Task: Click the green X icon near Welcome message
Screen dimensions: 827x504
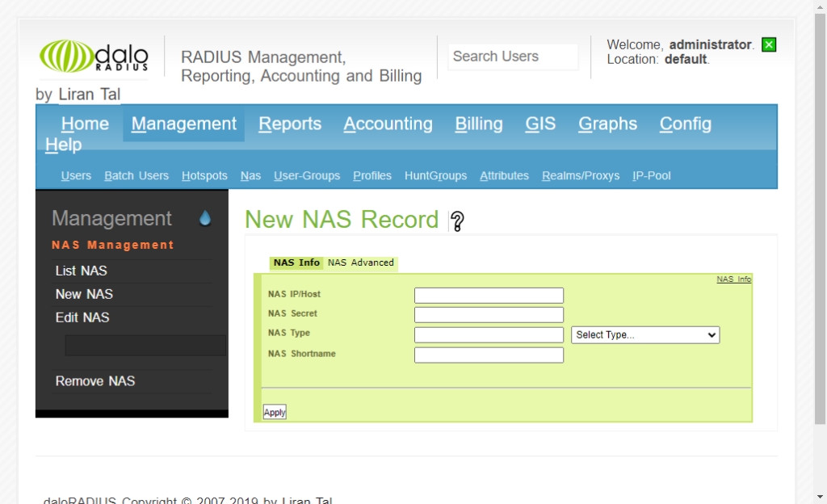Action: pyautogui.click(x=768, y=44)
